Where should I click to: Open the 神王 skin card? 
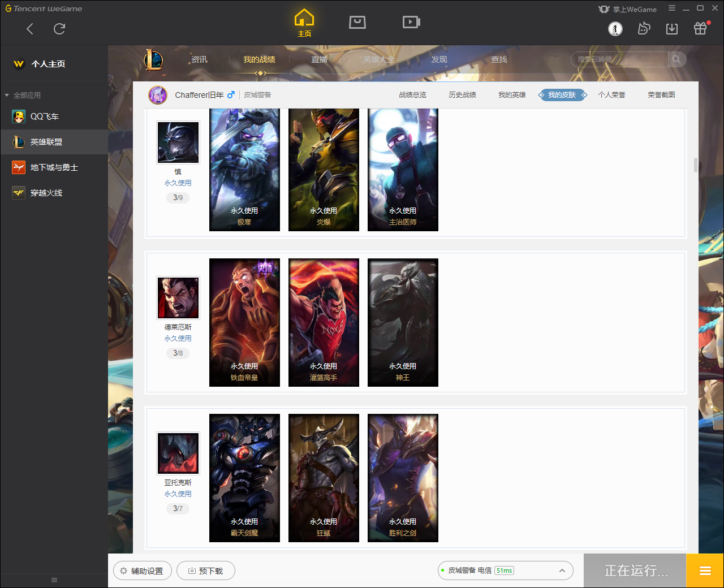[403, 322]
